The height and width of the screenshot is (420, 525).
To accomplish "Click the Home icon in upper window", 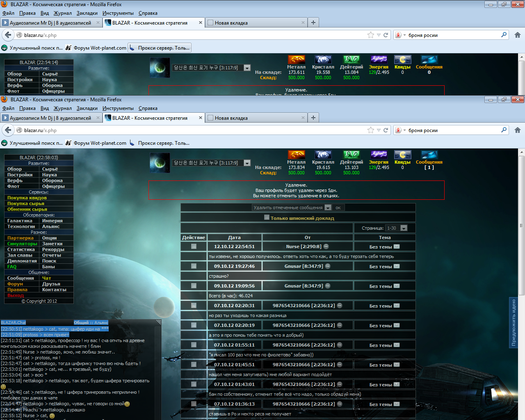I will [518, 35].
